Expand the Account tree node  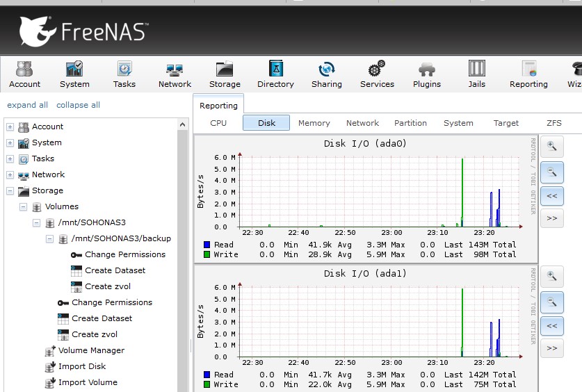[x=10, y=126]
